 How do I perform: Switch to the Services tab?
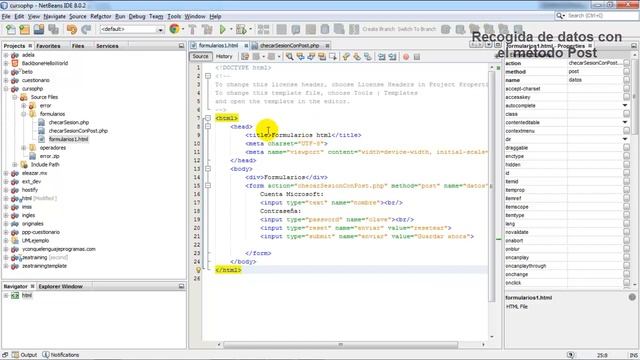pyautogui.click(x=107, y=46)
